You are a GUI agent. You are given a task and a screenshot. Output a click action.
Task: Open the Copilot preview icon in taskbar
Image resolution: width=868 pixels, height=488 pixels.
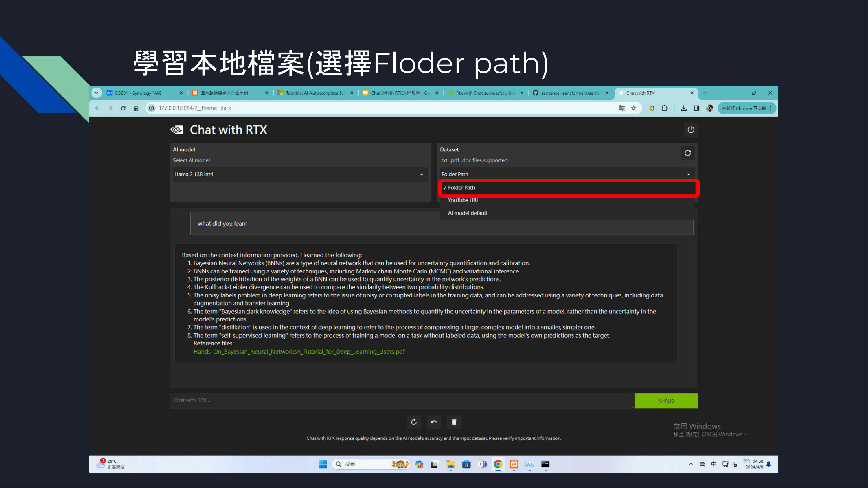(419, 464)
